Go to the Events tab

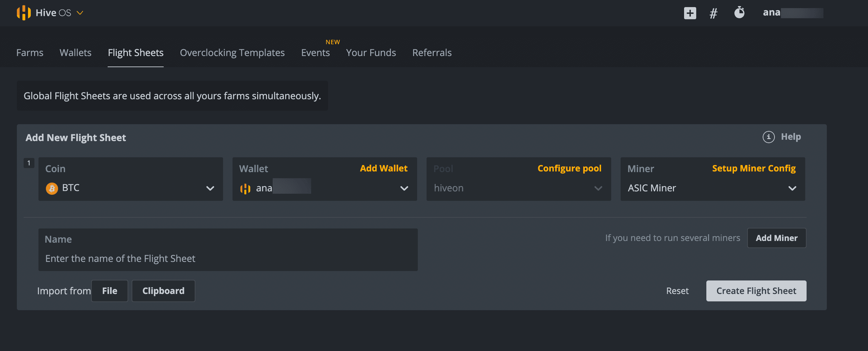point(316,53)
